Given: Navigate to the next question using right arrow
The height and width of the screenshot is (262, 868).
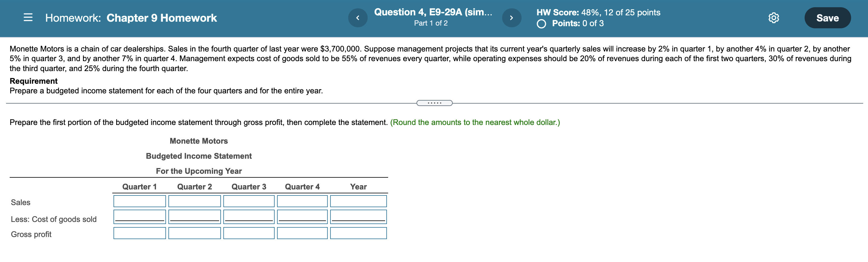Looking at the screenshot, I should tap(512, 18).
